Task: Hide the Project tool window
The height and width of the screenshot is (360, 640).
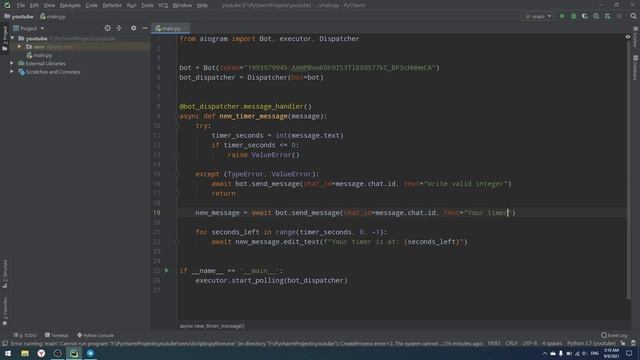Action: tap(145, 28)
